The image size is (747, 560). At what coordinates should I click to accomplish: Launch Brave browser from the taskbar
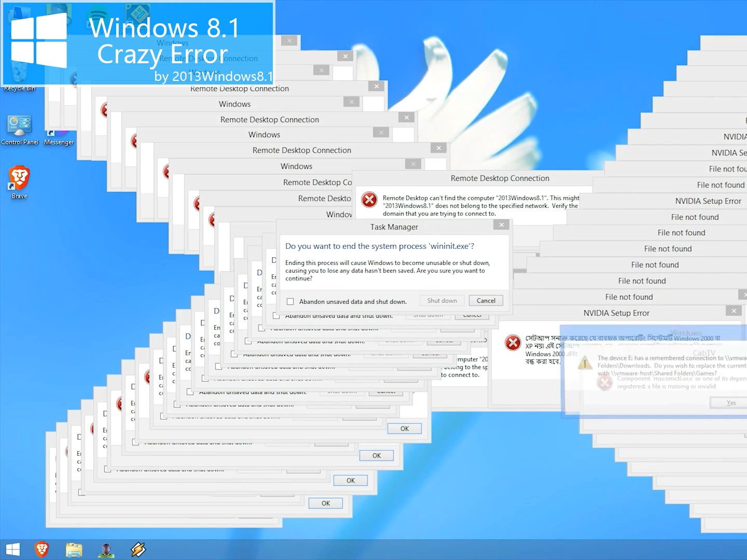point(42,550)
